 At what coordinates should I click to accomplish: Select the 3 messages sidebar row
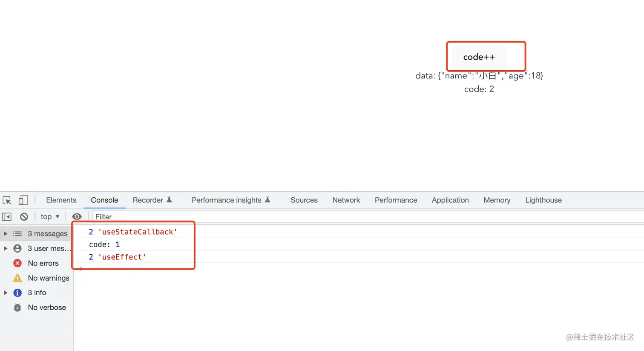[x=37, y=233]
